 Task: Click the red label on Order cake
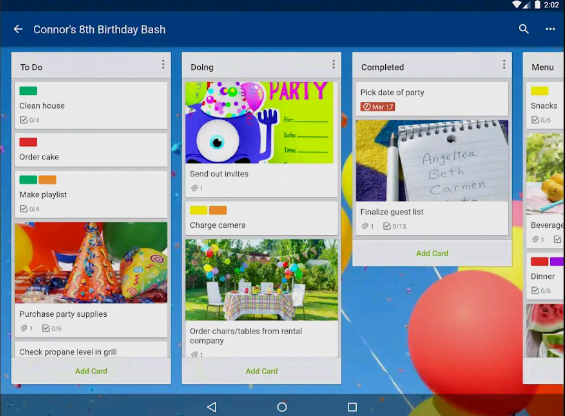coord(28,142)
